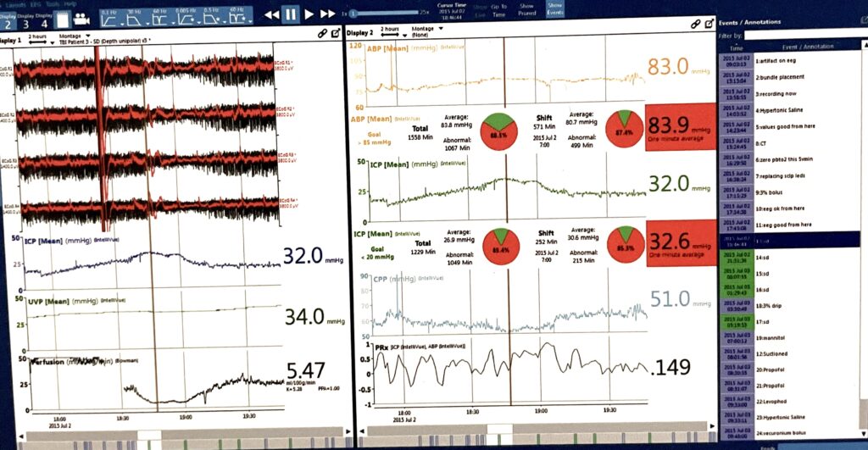Select the '11:eeg good from here' event
Screen dimensions: 868x450
pyautogui.click(x=790, y=225)
